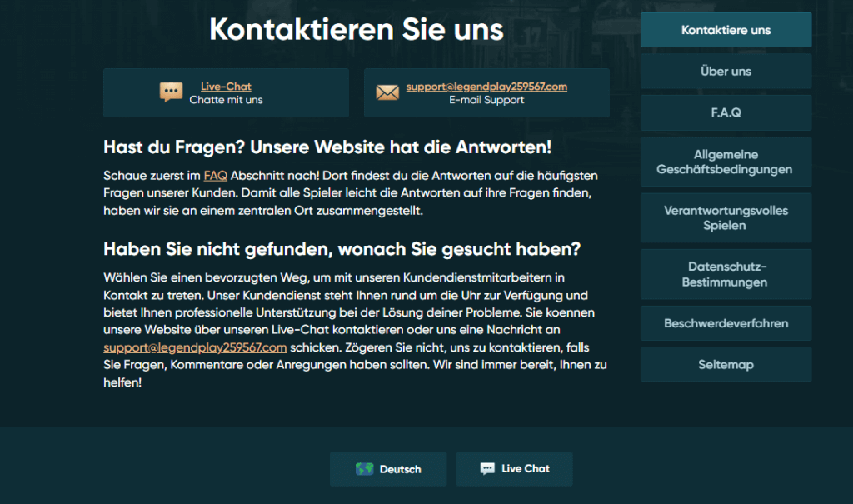Click the 'Chatte mit uns' text
853x504 pixels.
coord(226,100)
